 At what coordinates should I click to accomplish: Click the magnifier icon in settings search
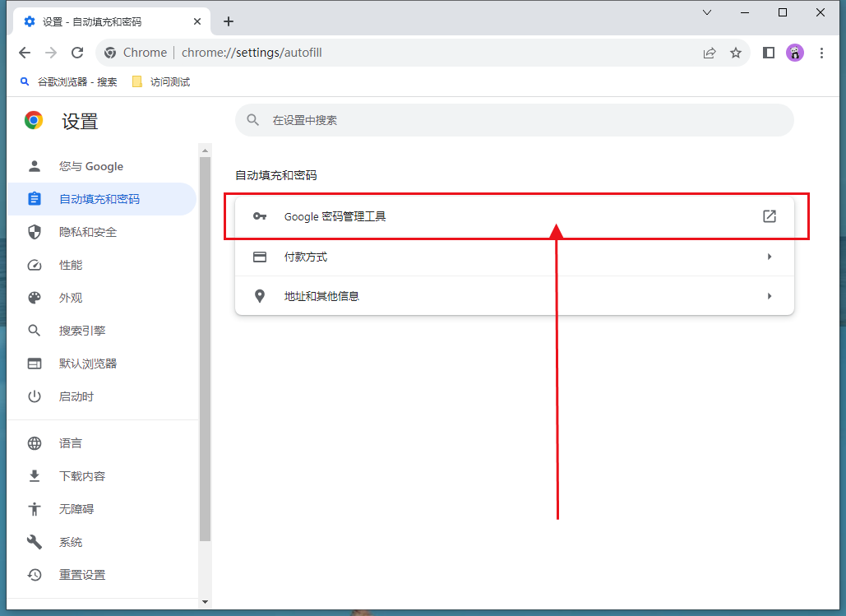point(252,120)
